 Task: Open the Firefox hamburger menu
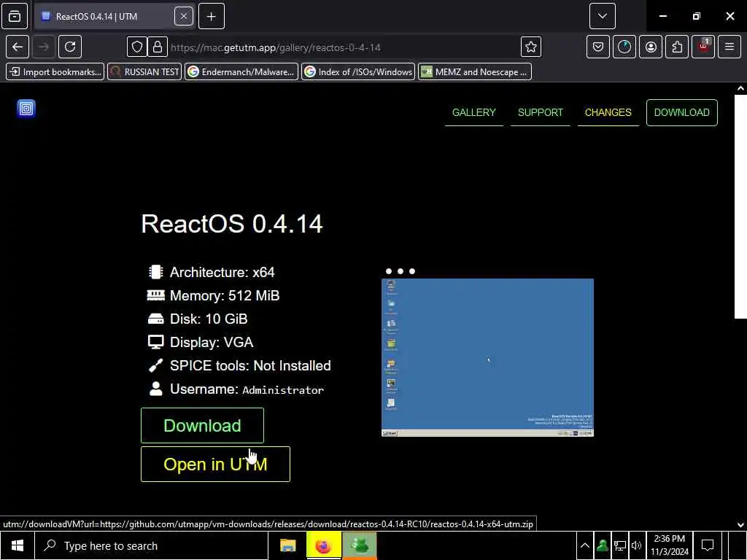[x=729, y=47]
